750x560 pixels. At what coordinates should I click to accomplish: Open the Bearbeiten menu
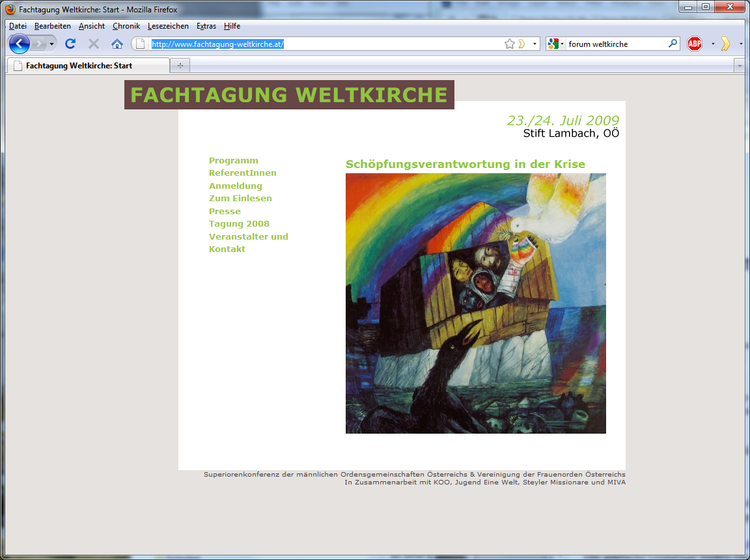click(53, 26)
